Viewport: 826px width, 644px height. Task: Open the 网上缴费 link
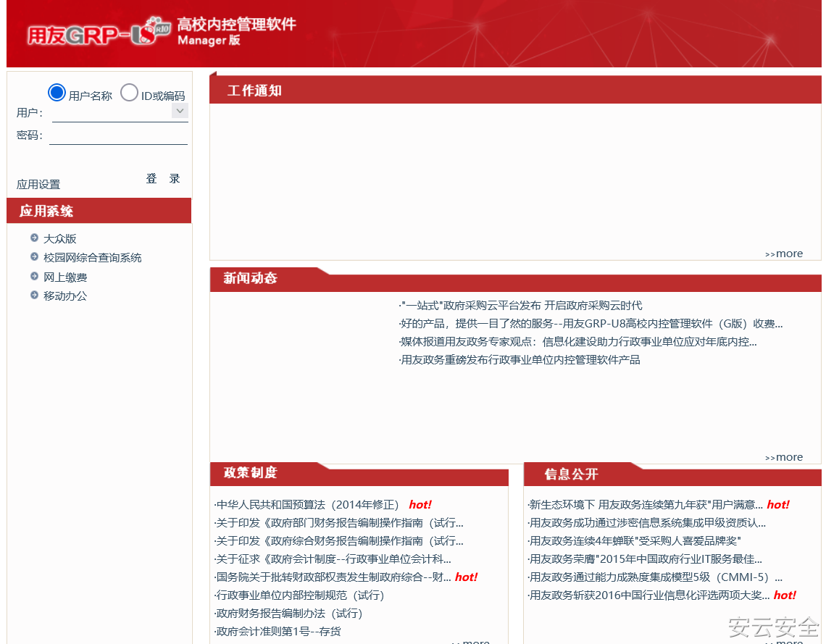(x=65, y=277)
